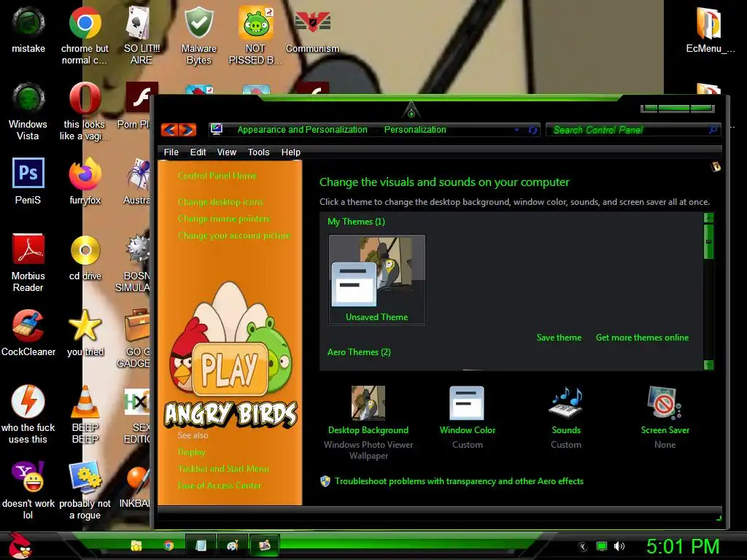Click the 'Personalization' breadcrumb segment
Viewport: 747px width, 560px height.
tap(415, 130)
